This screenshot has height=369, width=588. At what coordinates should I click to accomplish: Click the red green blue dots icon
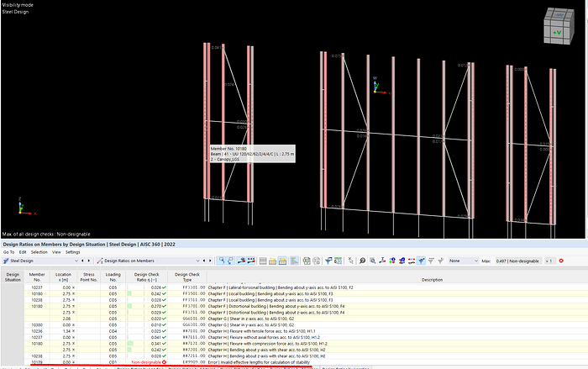tap(392, 261)
